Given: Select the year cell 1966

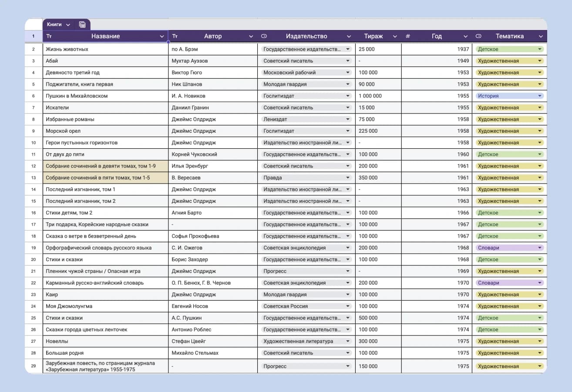Looking at the screenshot, I should click(x=437, y=213).
